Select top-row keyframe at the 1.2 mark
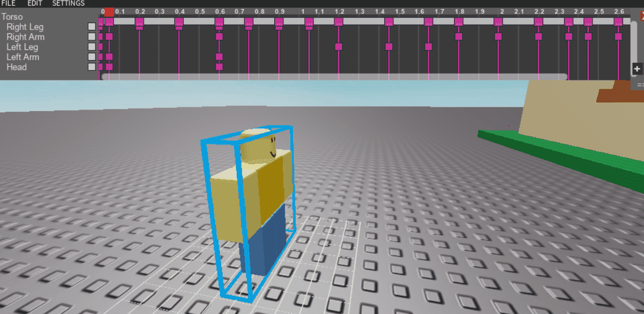This screenshot has height=314, width=644. (x=339, y=21)
